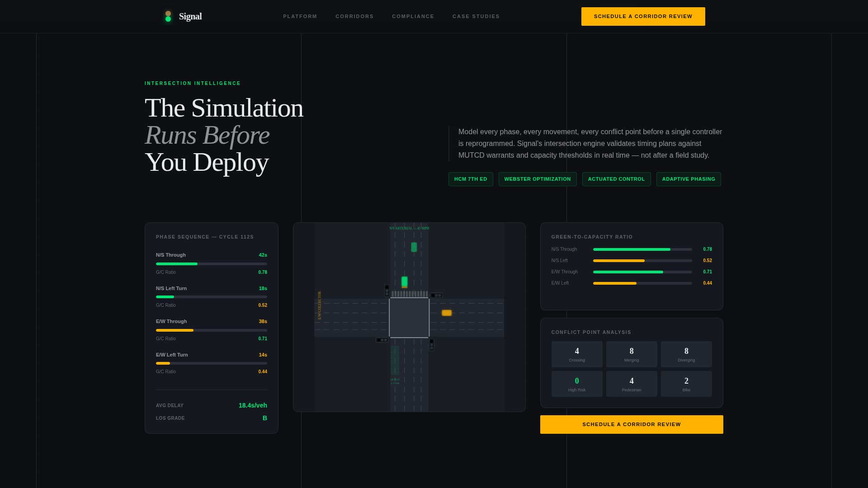Image resolution: width=868 pixels, height=488 pixels.
Task: Select the Crossing conflict card showing 4
Action: [577, 354]
